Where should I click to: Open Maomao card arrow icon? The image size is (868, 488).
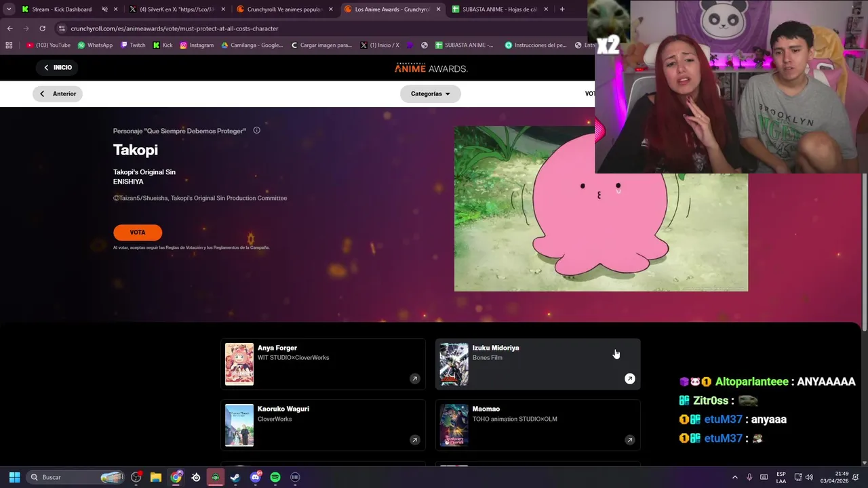pos(629,440)
